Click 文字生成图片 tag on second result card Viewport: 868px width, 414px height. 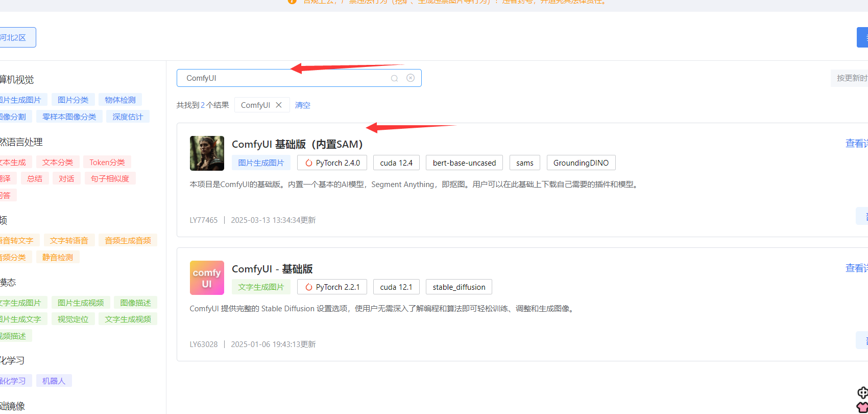pos(261,287)
